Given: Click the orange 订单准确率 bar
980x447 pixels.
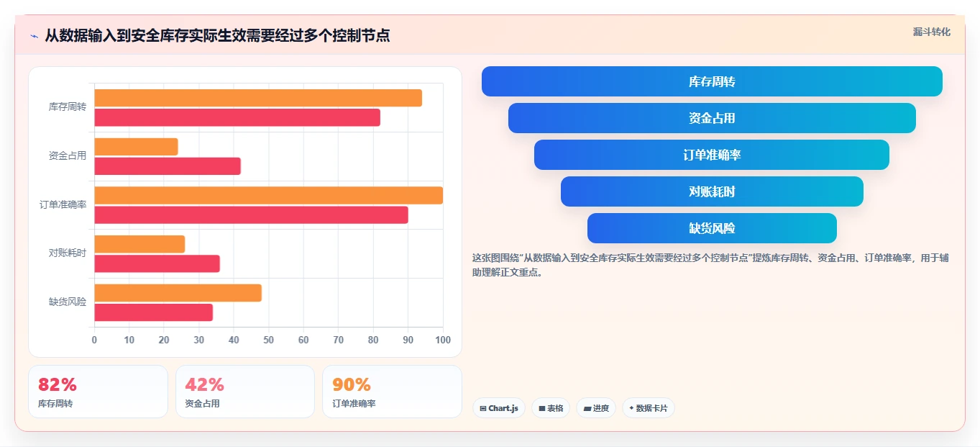Looking at the screenshot, I should click(268, 195).
